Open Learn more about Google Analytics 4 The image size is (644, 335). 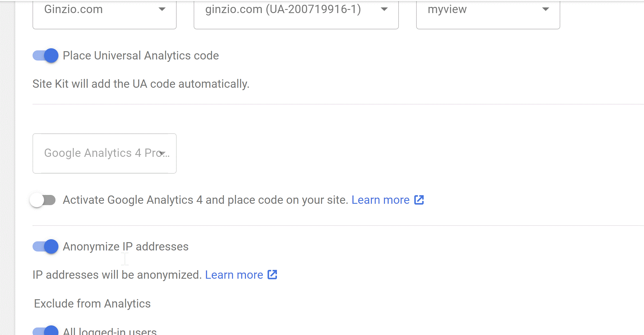point(380,200)
